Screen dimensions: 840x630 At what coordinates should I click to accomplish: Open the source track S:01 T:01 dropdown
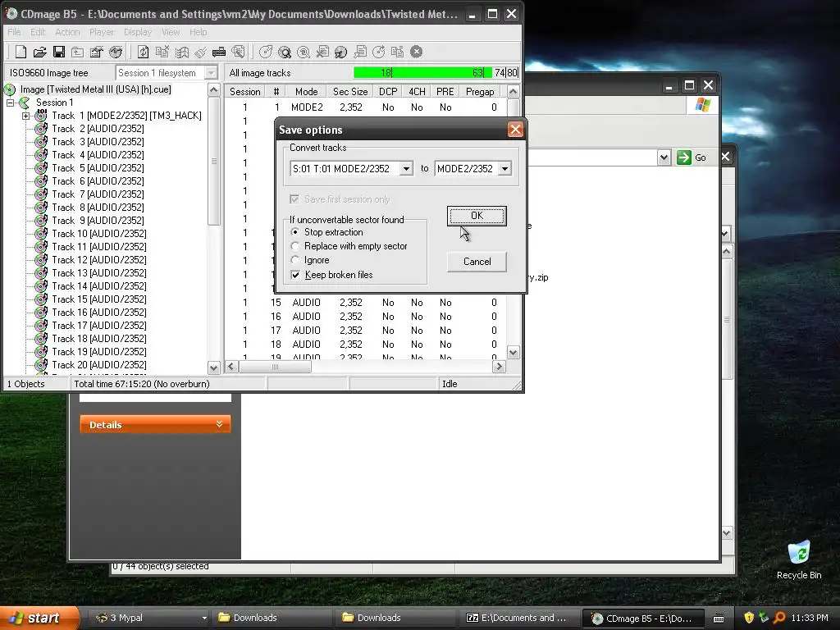407,169
